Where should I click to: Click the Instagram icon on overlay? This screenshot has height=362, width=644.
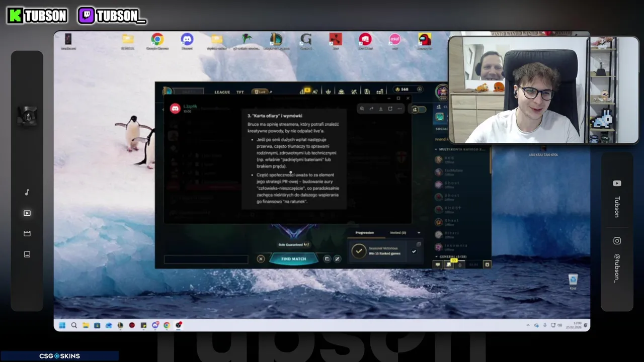617,241
